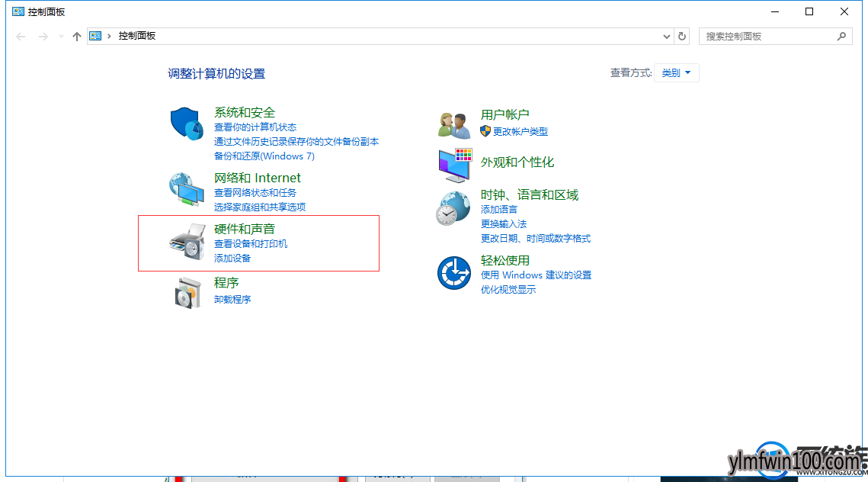Maximize the 控制面板 window
Viewport: 868px width, 482px height.
pyautogui.click(x=809, y=11)
